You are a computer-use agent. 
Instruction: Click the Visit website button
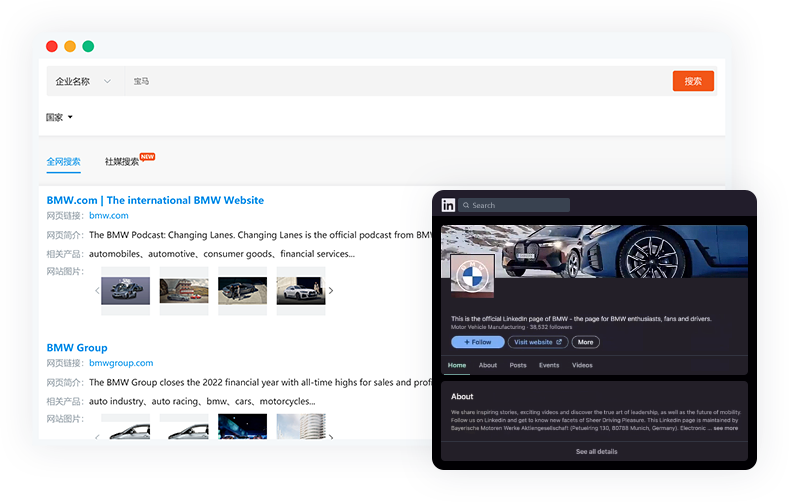tap(538, 342)
